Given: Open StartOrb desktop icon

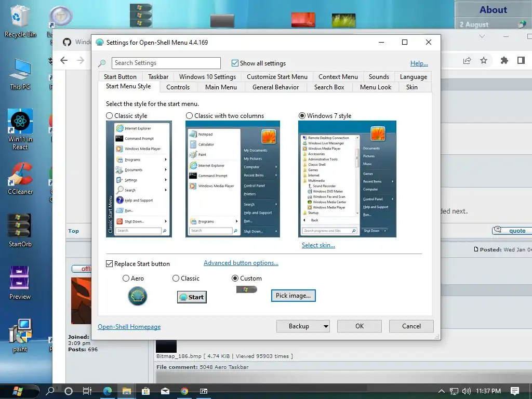Looking at the screenshot, I should coord(20,230).
